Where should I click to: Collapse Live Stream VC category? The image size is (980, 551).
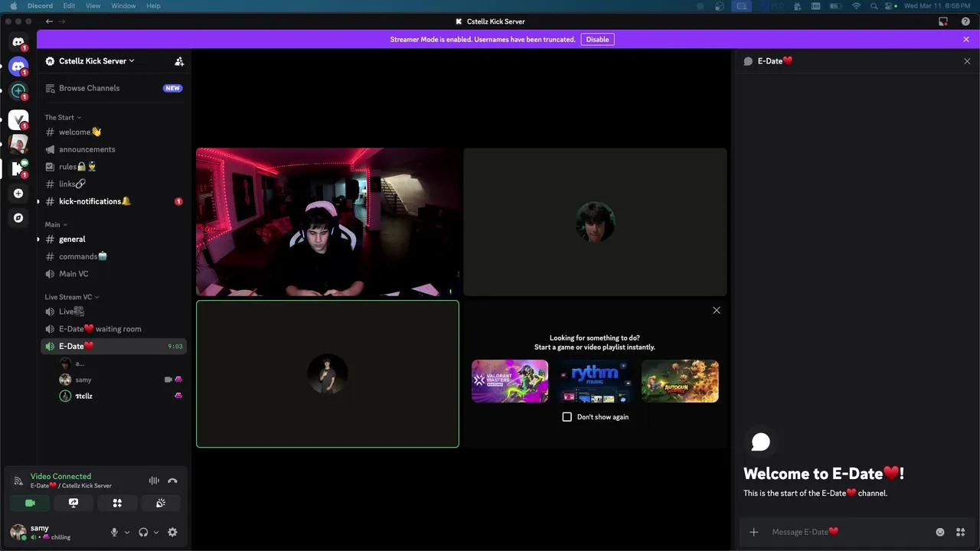point(72,297)
